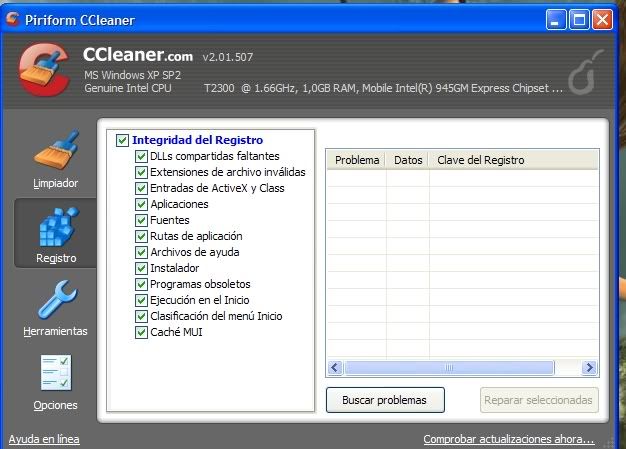Sort by Clave del Registro column
Screen dimensions: 626x449
514,160
